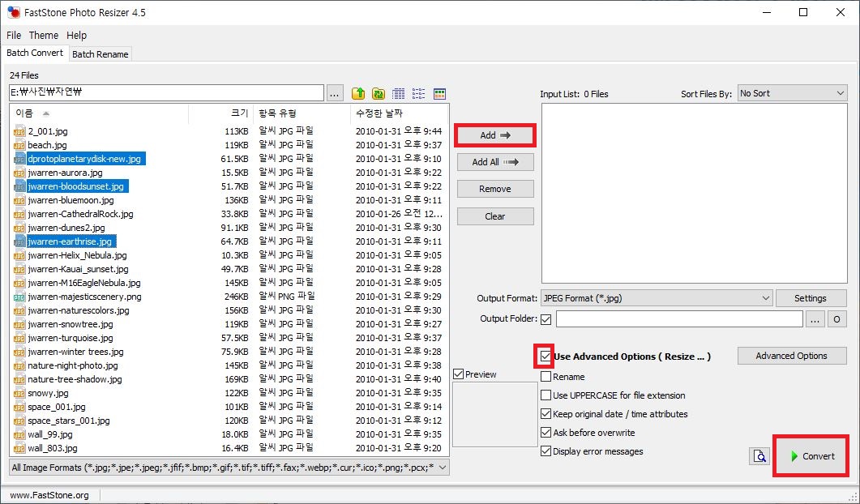Screen dimensions: 860x504
Task: Sort files by 수정한 날짜 column header
Action: [399, 113]
